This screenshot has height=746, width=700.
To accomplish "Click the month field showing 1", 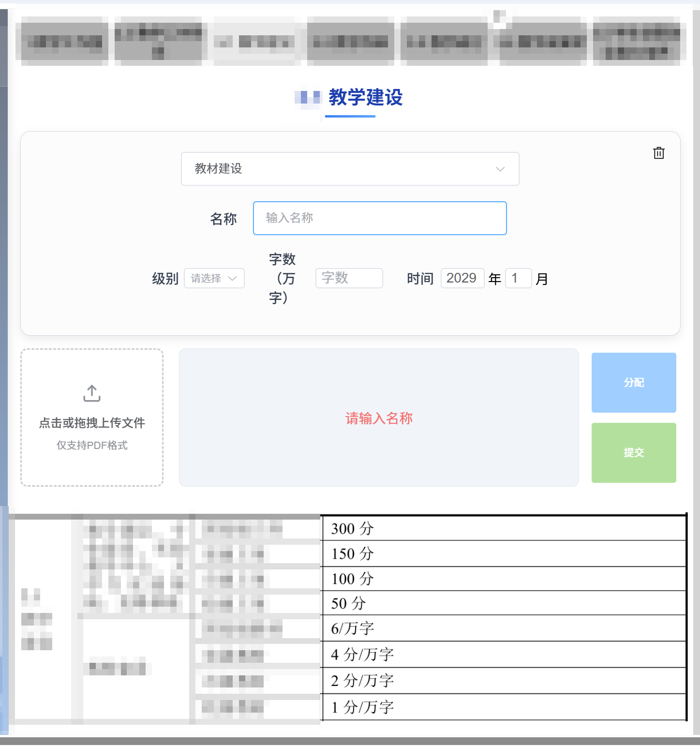I will pyautogui.click(x=518, y=278).
